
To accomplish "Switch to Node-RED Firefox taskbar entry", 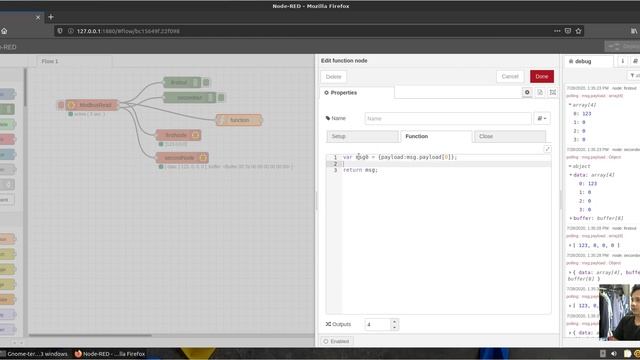I will 110,354.
